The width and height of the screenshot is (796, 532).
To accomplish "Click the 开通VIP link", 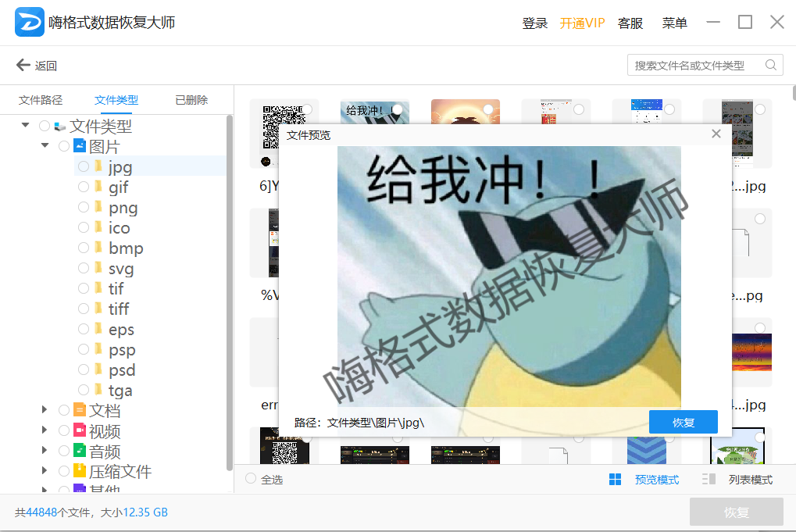I will coord(582,23).
